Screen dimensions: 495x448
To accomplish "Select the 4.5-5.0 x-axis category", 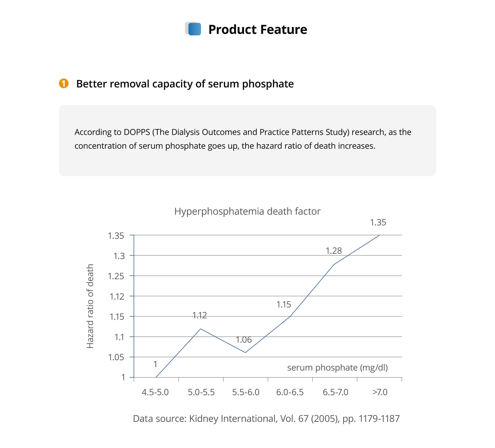I will (155, 392).
